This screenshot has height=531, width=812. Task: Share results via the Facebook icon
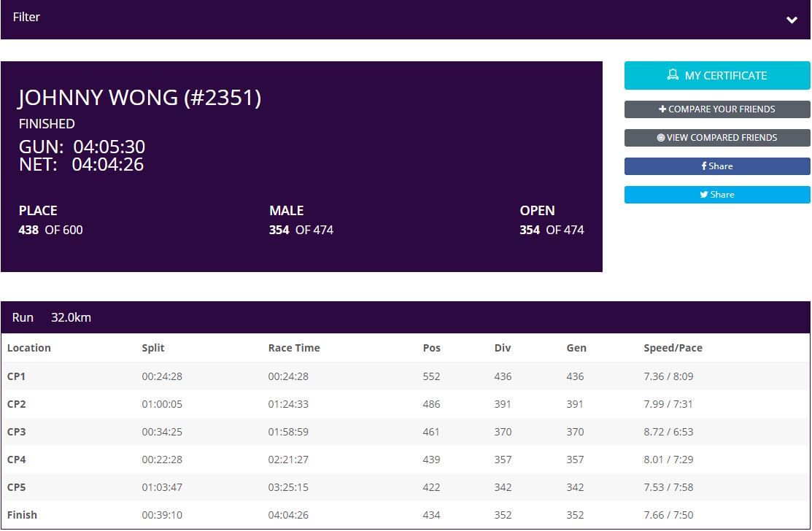pos(703,166)
